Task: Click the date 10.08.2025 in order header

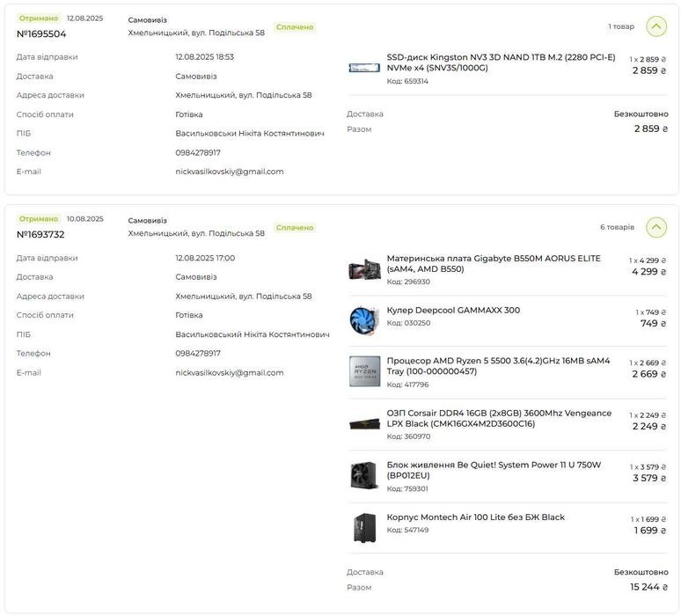Action: [84, 219]
